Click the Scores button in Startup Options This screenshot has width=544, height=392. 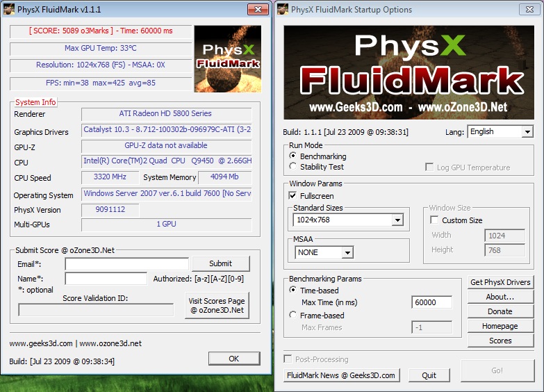(500, 341)
